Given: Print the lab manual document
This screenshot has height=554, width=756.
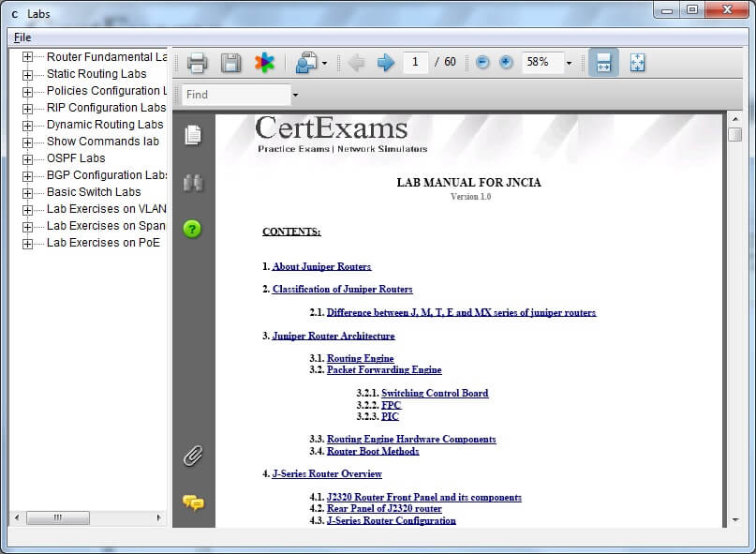Looking at the screenshot, I should pyautogui.click(x=197, y=63).
